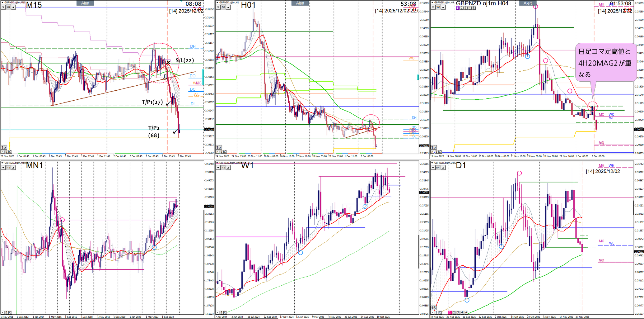The width and height of the screenshot is (644, 319).
Task: Open the GBPNZD.oj1m,M15 chart title dropdown
Action: point(2,2)
